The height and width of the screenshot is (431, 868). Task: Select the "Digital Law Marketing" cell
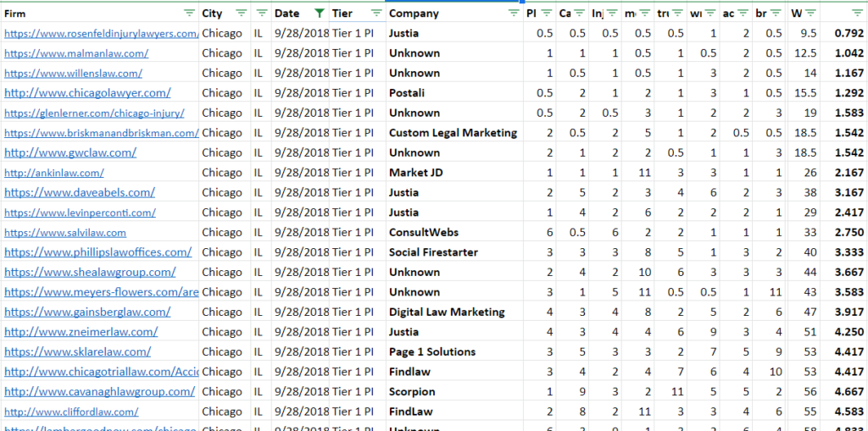447,312
